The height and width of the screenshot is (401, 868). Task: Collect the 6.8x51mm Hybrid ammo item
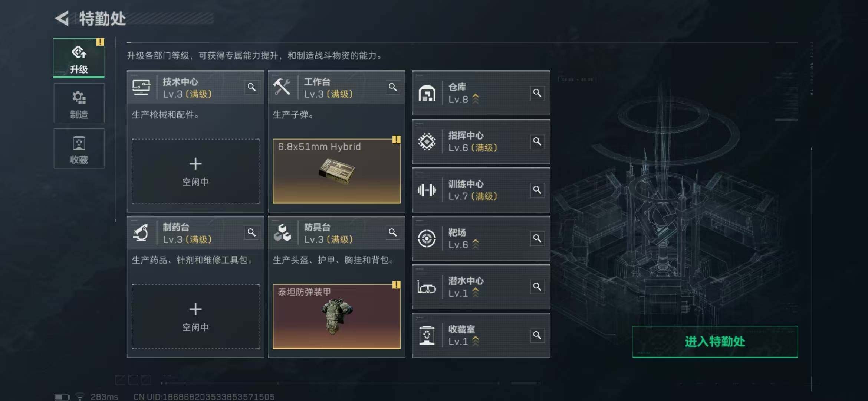(x=336, y=171)
